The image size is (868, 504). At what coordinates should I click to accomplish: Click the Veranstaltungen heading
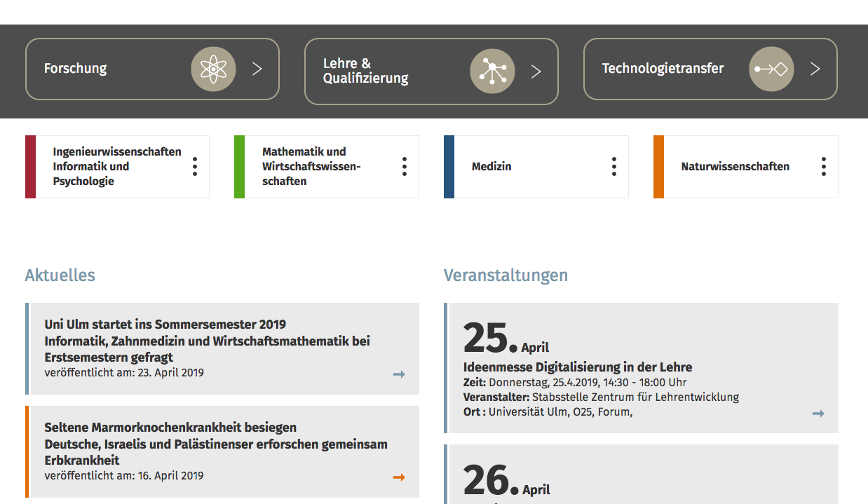click(506, 275)
